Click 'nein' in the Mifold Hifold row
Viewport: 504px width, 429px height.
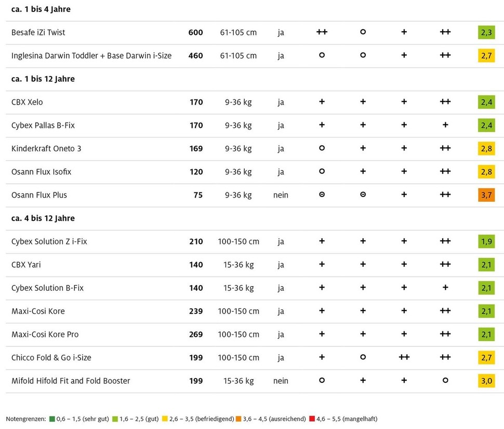[281, 381]
